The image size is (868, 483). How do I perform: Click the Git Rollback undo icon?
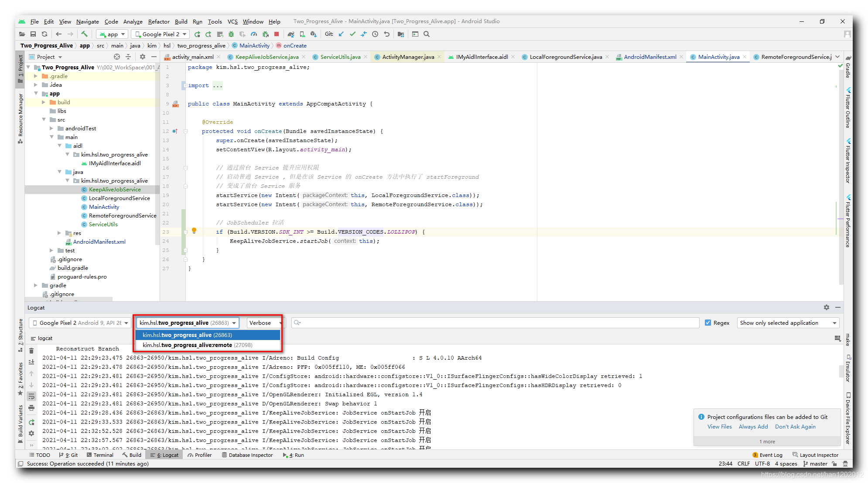[386, 34]
